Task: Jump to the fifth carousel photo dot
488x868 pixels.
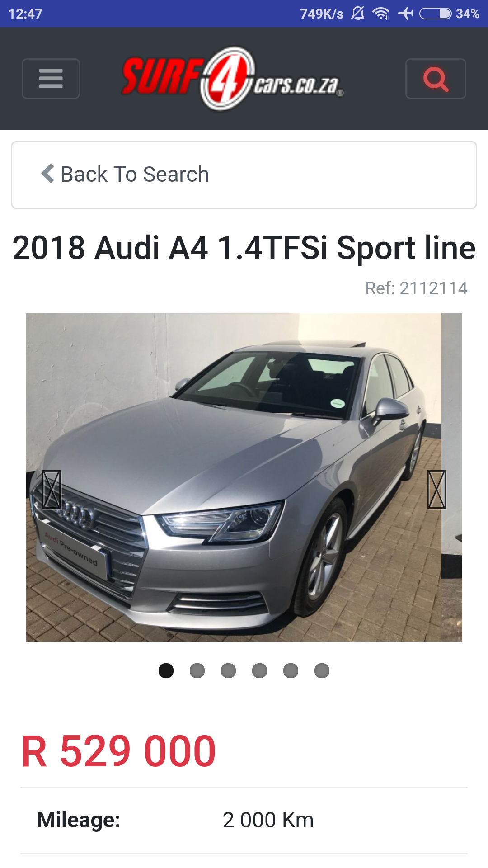Action: tap(291, 670)
